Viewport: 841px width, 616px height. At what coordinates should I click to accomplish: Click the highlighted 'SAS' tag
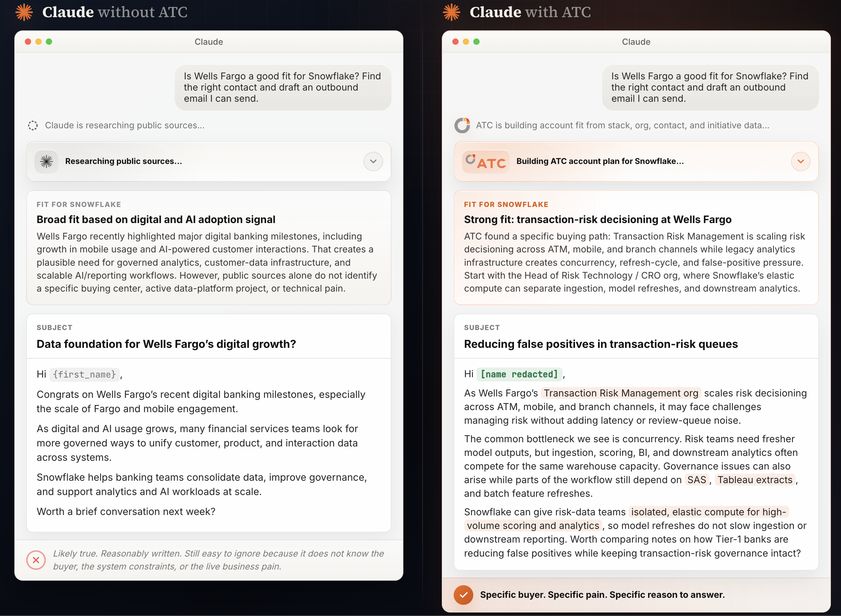pyautogui.click(x=696, y=480)
